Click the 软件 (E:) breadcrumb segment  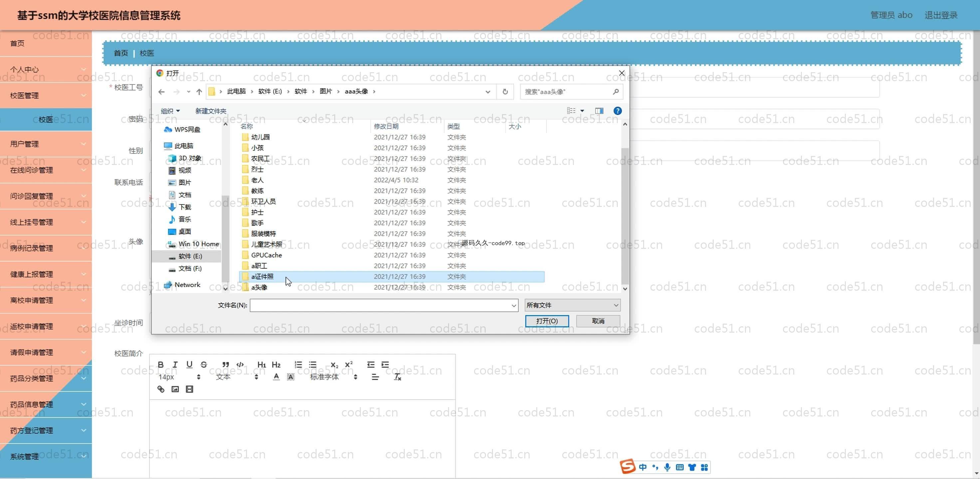[270, 91]
